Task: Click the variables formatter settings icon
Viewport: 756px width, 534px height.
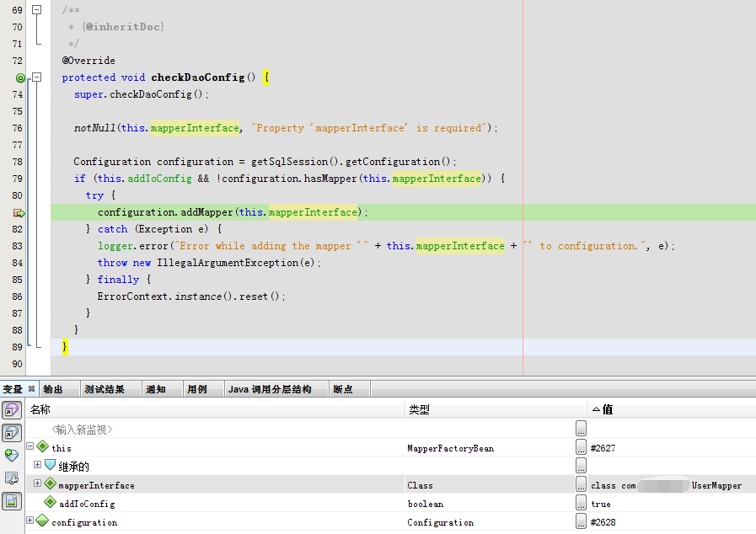Action: pyautogui.click(x=12, y=478)
